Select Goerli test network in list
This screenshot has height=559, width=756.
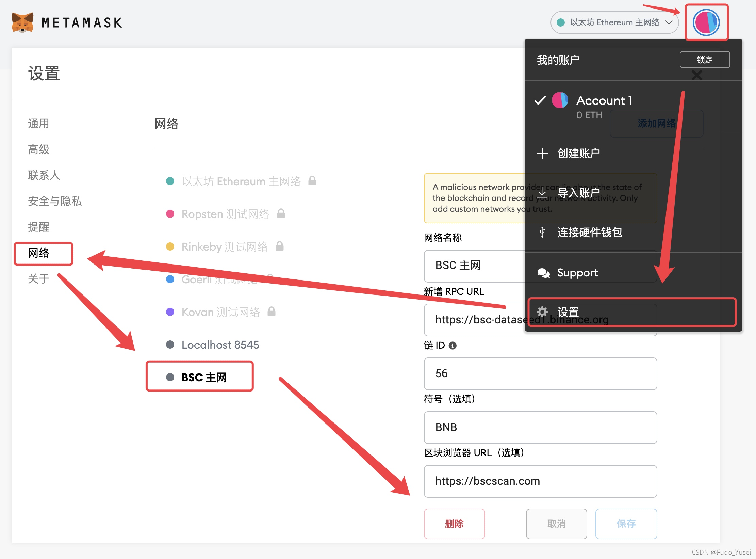(x=219, y=279)
